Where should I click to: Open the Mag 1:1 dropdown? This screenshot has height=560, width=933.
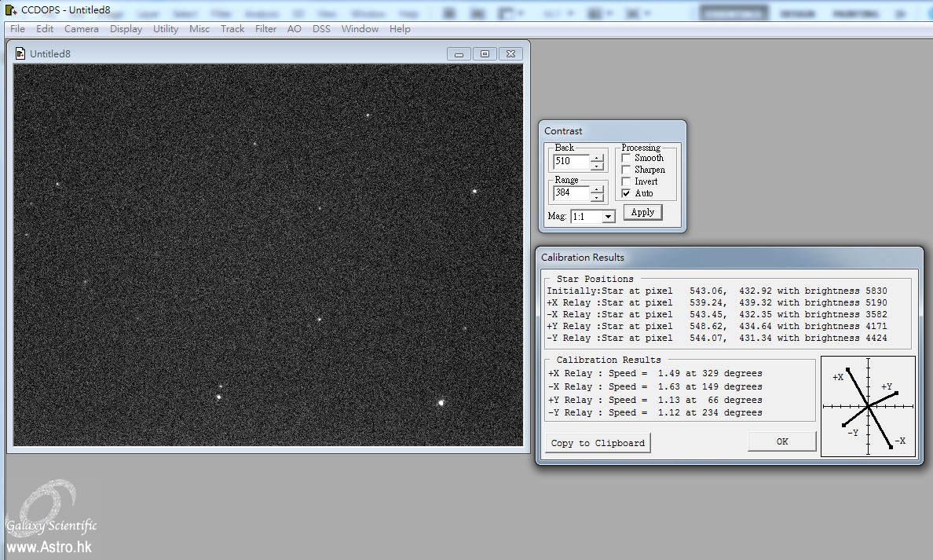pos(608,217)
